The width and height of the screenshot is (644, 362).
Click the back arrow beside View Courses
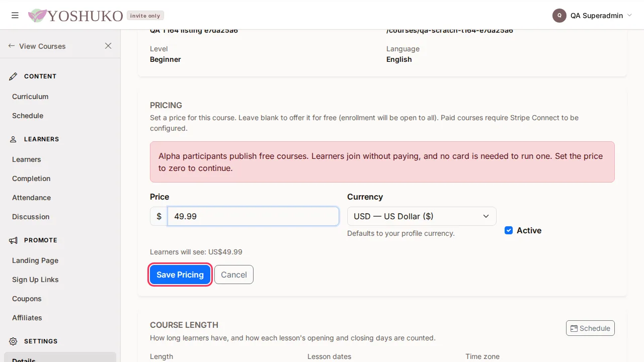click(12, 46)
